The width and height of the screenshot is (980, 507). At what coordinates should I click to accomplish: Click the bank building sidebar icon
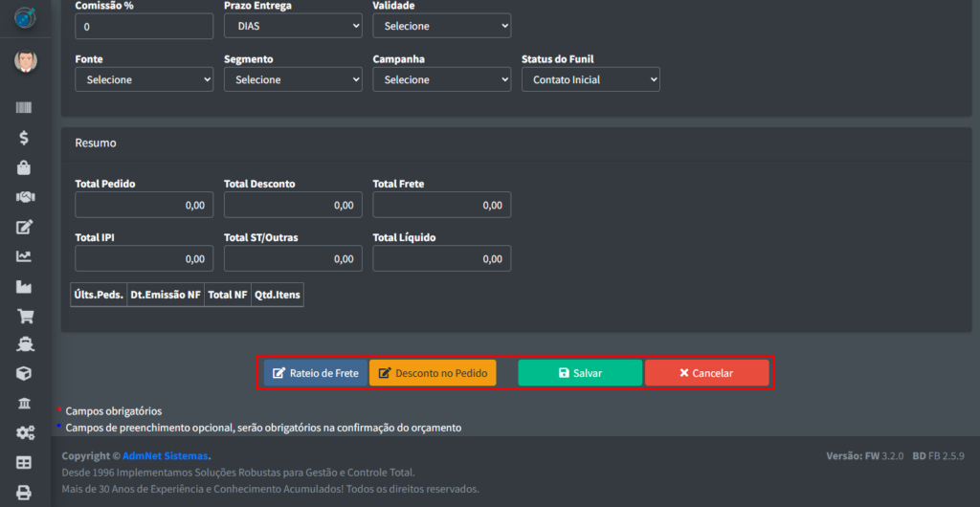coord(24,404)
